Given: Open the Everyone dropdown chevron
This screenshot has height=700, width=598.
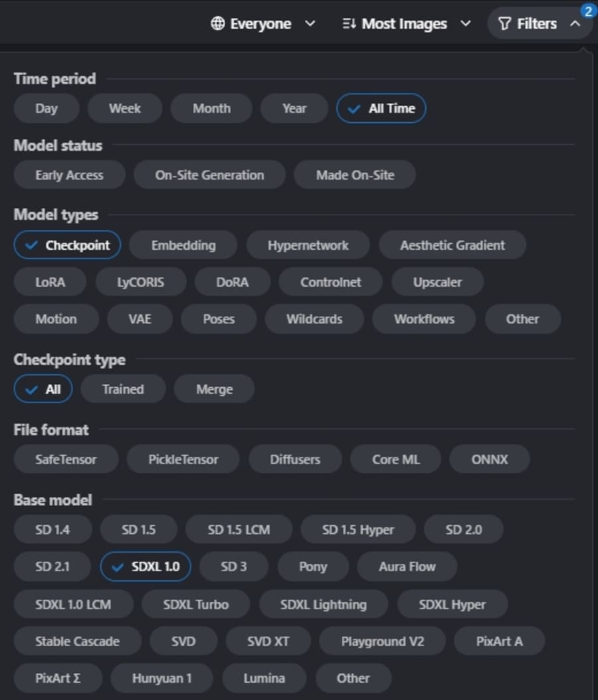Looking at the screenshot, I should pos(310,24).
